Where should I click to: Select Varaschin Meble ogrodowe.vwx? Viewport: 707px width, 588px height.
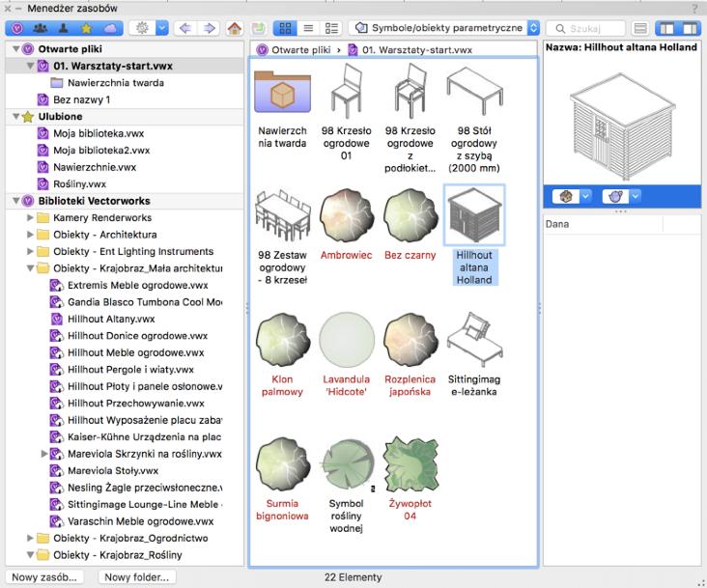[x=131, y=521]
